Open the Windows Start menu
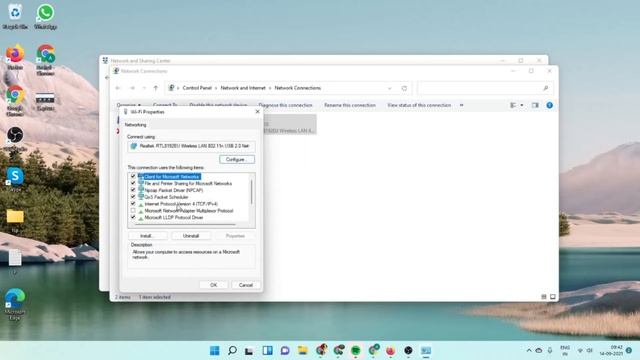This screenshot has width=640, height=360. (214, 350)
